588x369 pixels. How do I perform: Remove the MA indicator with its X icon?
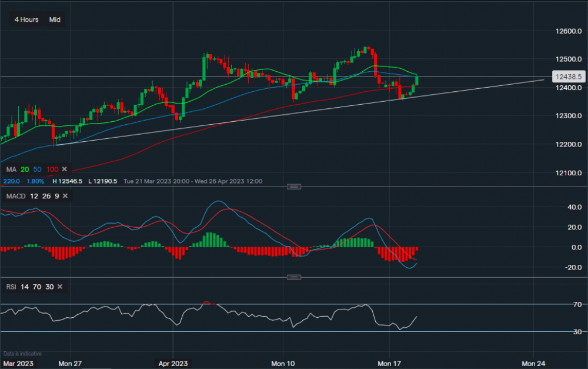pos(65,169)
